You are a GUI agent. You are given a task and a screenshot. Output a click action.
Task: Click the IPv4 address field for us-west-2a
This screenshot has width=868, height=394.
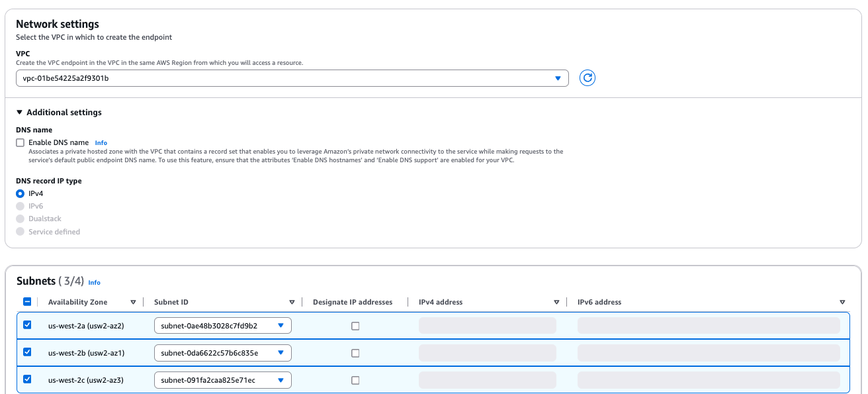[488, 325]
